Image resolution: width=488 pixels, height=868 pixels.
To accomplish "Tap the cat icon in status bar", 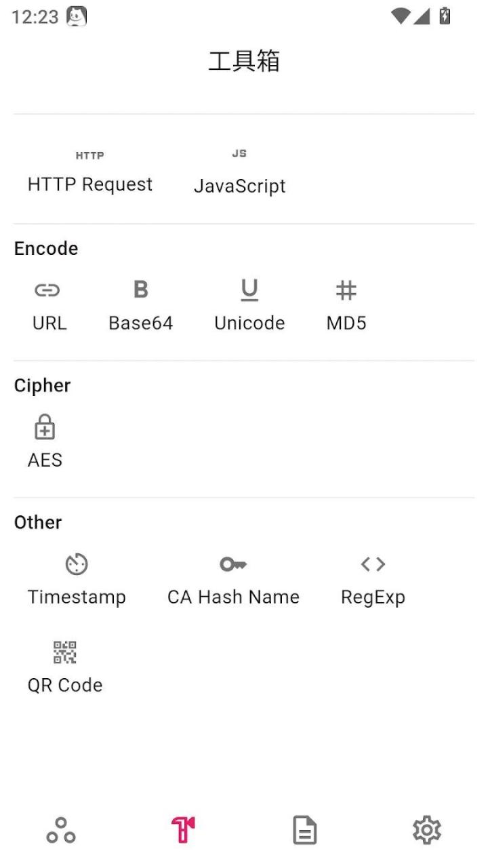I will [77, 16].
